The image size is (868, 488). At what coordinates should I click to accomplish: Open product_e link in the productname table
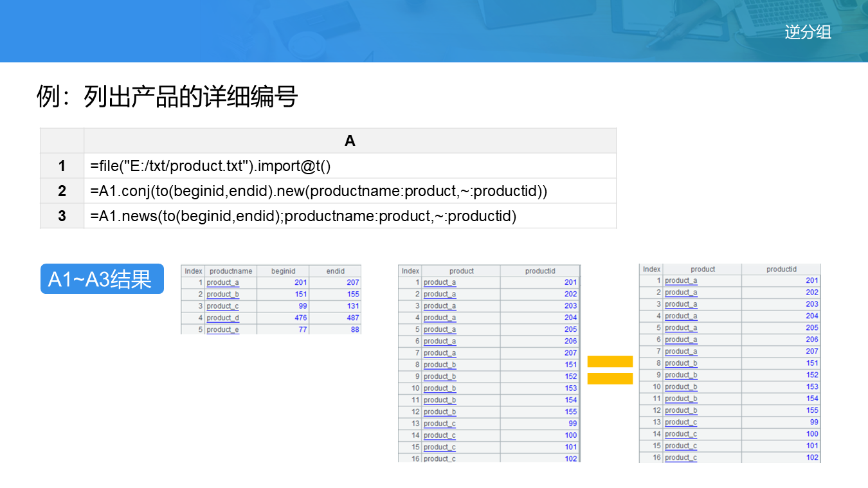coord(222,330)
